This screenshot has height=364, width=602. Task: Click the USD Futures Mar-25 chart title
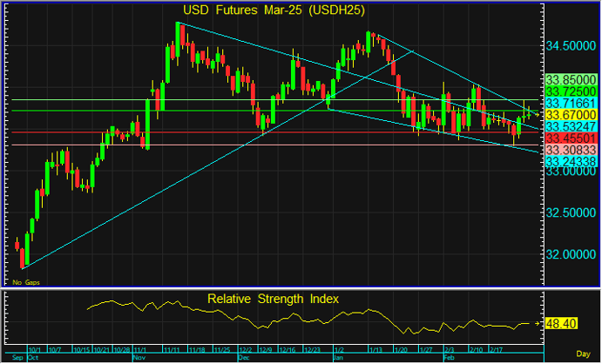click(x=274, y=10)
